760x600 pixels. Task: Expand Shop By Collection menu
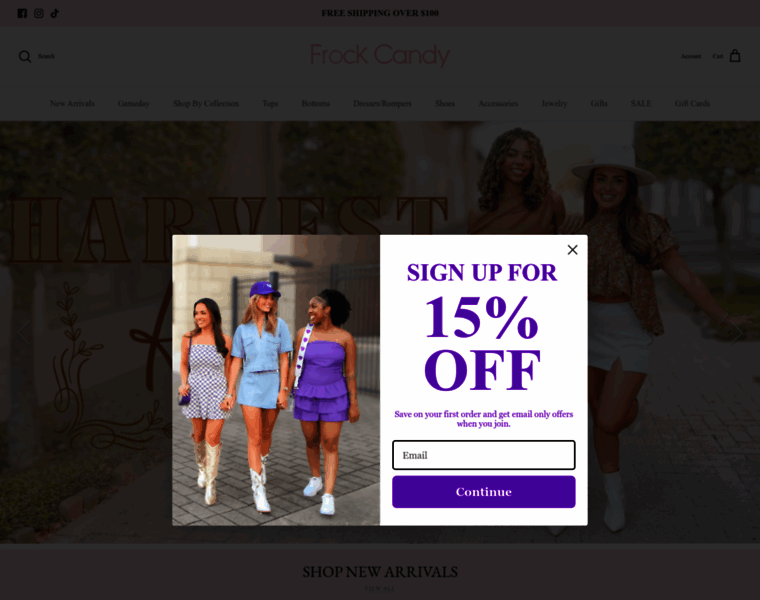click(x=206, y=103)
